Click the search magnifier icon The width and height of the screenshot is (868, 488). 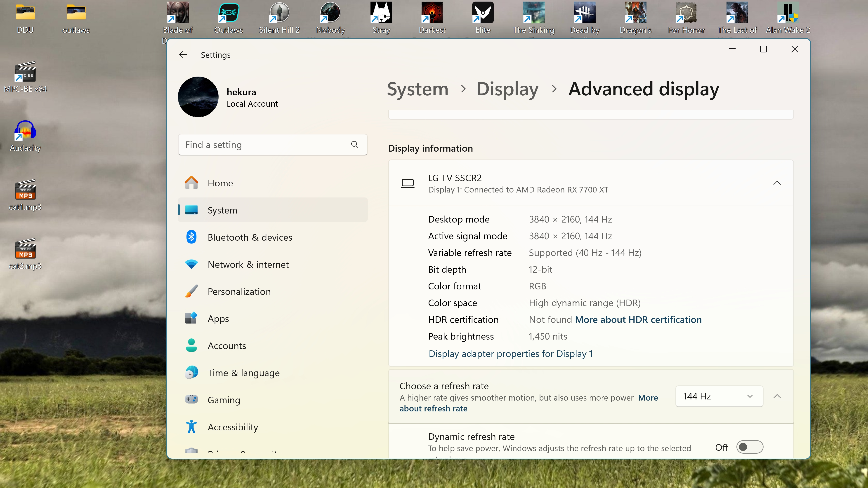354,145
